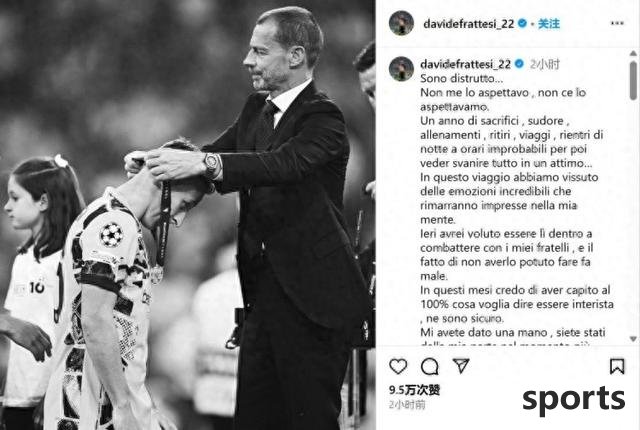The width and height of the screenshot is (640, 430).
Task: Click the caption scrollbar thumb
Action: [633, 81]
